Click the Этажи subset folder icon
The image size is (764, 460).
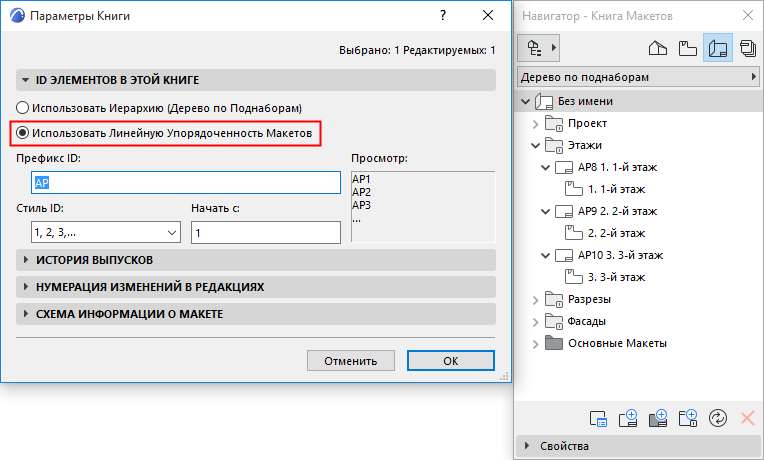(554, 146)
